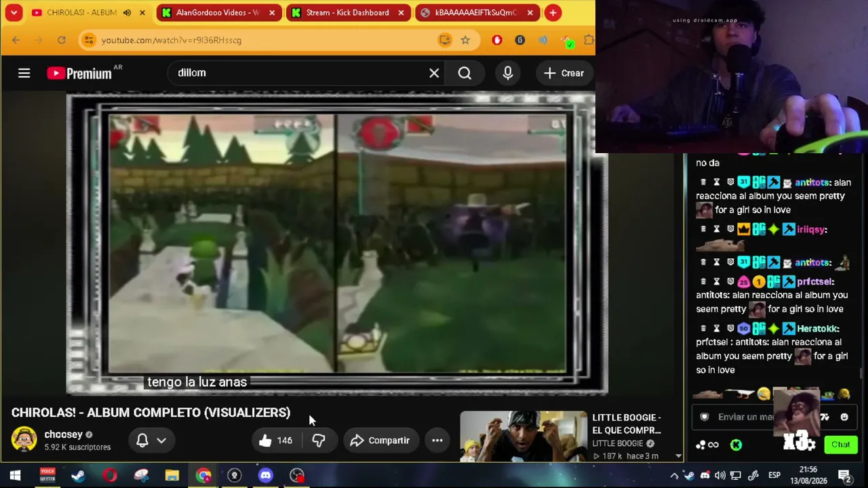Screen dimensions: 868x488
Task: Switch to the Stream - Kick Dashboard tab
Action: click(347, 12)
